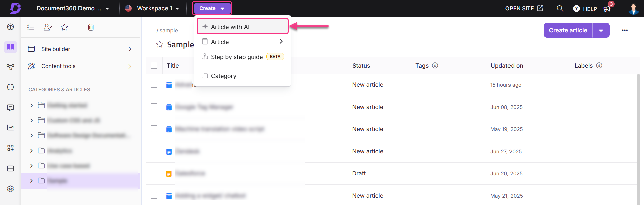Choose Category from Create menu

[243, 76]
